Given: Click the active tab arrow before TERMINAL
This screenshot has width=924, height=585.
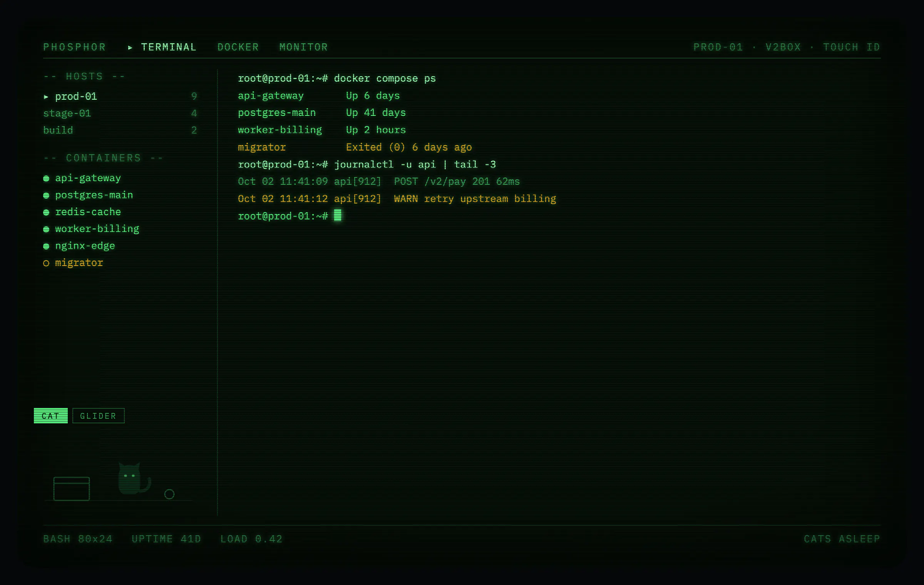Looking at the screenshot, I should click(x=130, y=47).
